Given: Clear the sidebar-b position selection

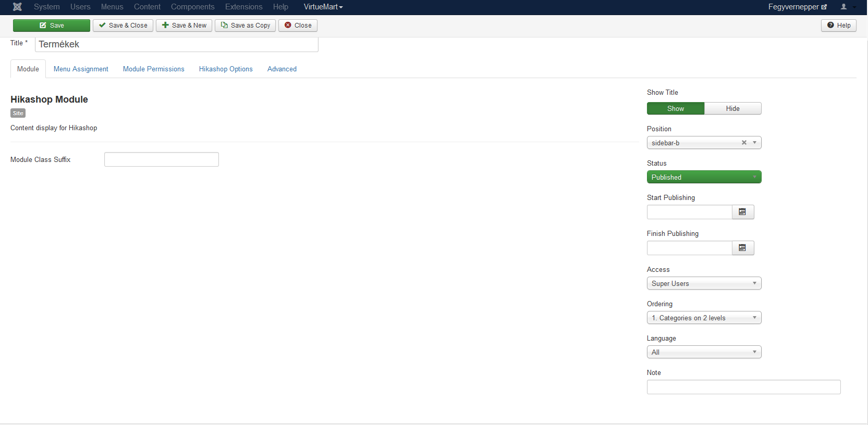Looking at the screenshot, I should coord(744,143).
